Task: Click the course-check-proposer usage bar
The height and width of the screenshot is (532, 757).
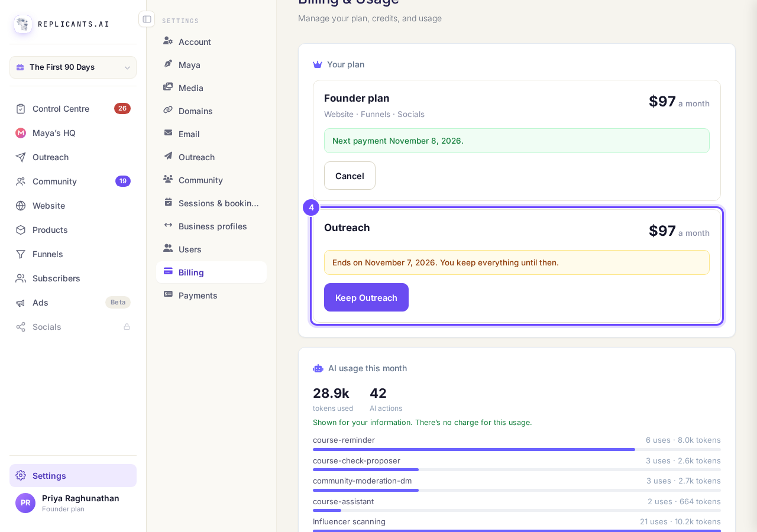Action: [x=517, y=470]
